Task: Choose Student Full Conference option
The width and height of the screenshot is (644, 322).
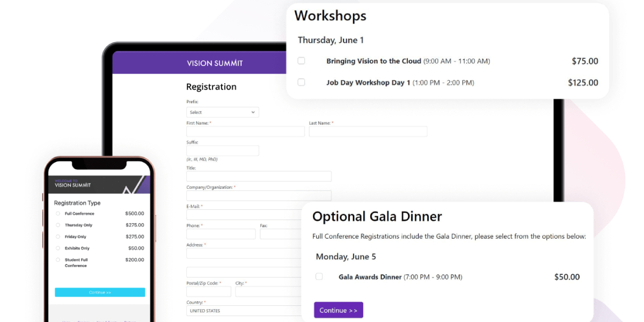Action: [58, 260]
